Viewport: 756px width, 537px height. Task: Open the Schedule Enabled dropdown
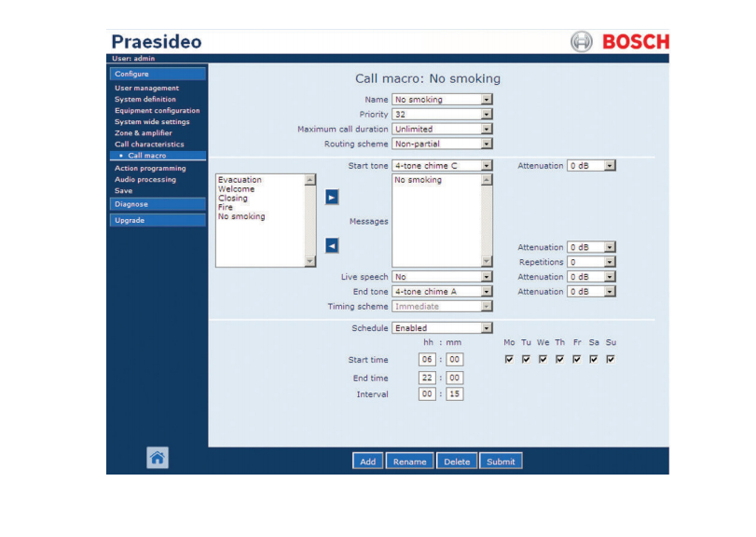[486, 328]
